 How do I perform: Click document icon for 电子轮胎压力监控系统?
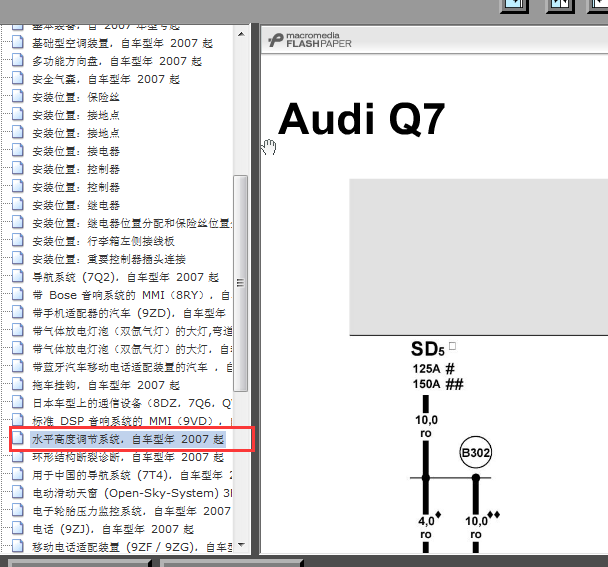17,510
